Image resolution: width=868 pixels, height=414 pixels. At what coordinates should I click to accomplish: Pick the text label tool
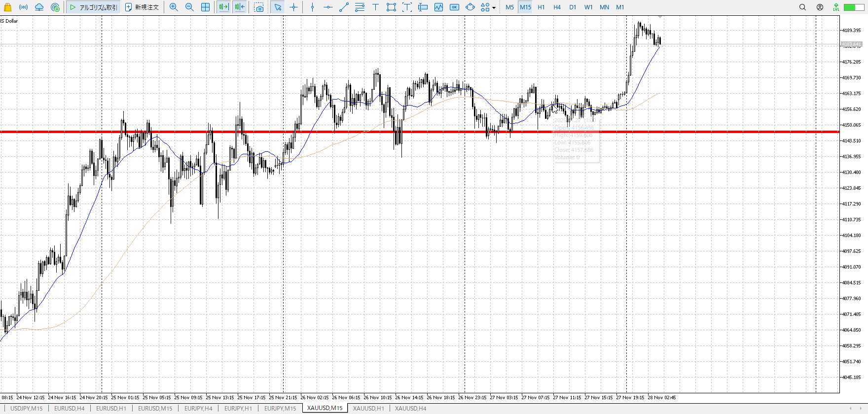[x=375, y=7]
